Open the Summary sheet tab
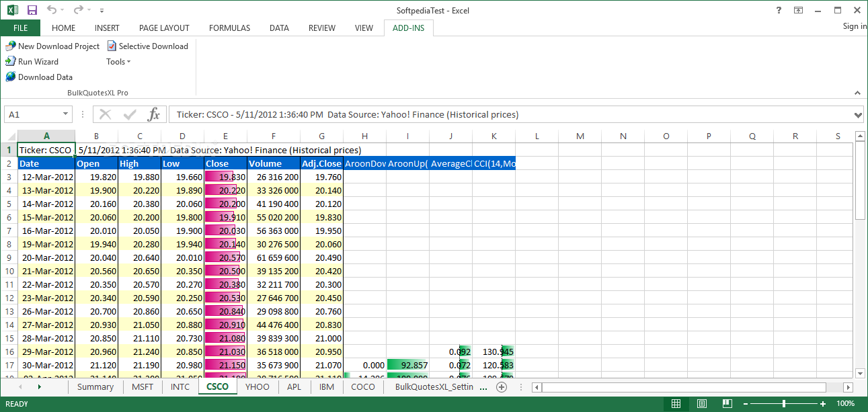868x412 pixels. click(x=95, y=386)
